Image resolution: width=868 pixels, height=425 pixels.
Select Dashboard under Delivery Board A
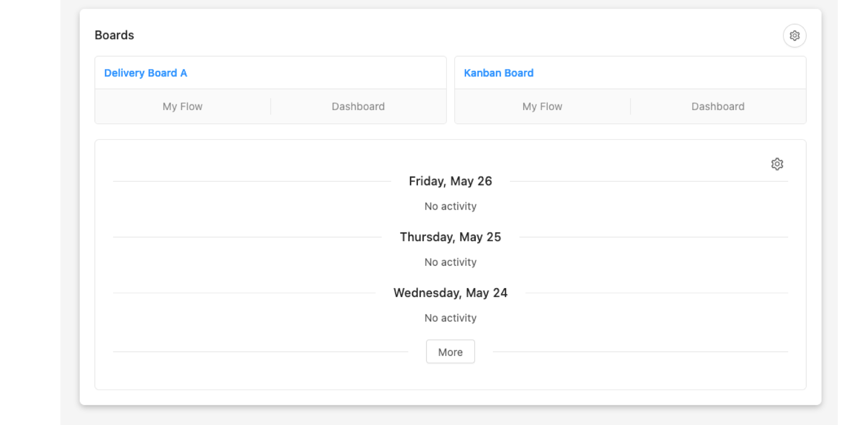click(x=358, y=107)
